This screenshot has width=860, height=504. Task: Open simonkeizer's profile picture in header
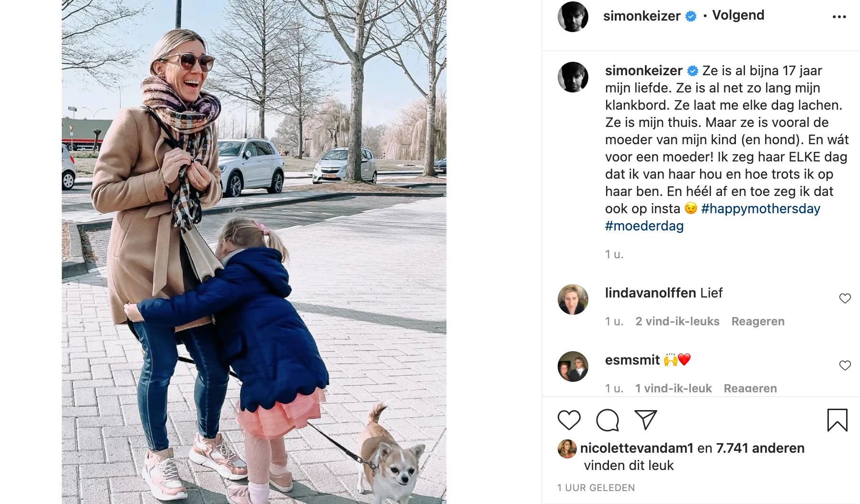point(573,17)
